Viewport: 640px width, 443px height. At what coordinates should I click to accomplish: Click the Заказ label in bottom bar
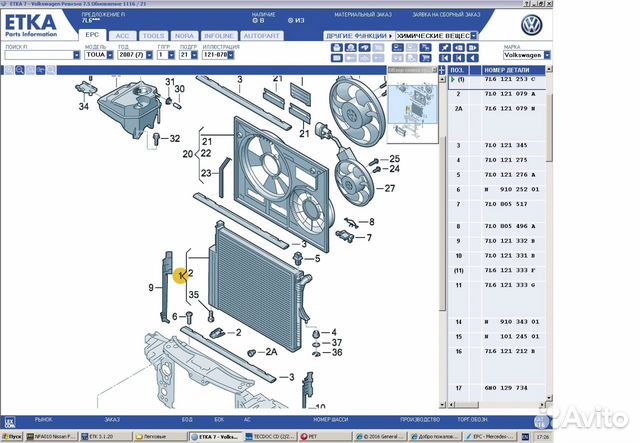112,419
